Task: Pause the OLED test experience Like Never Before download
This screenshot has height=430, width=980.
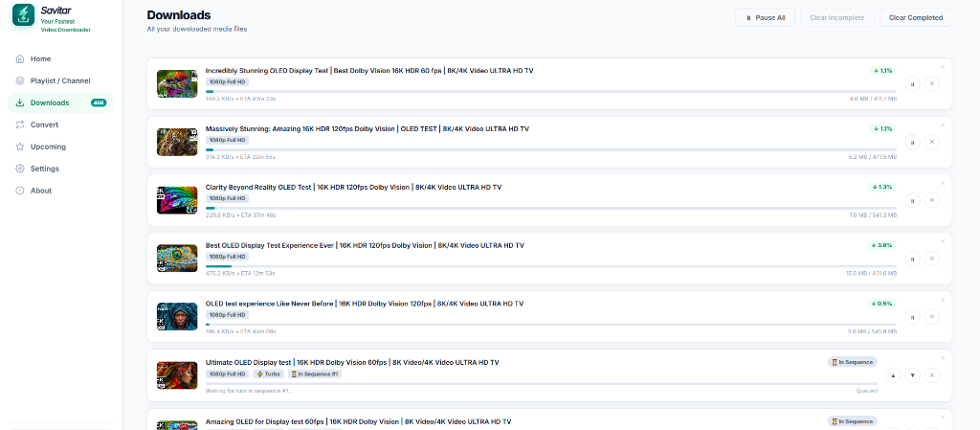Action: click(x=912, y=317)
